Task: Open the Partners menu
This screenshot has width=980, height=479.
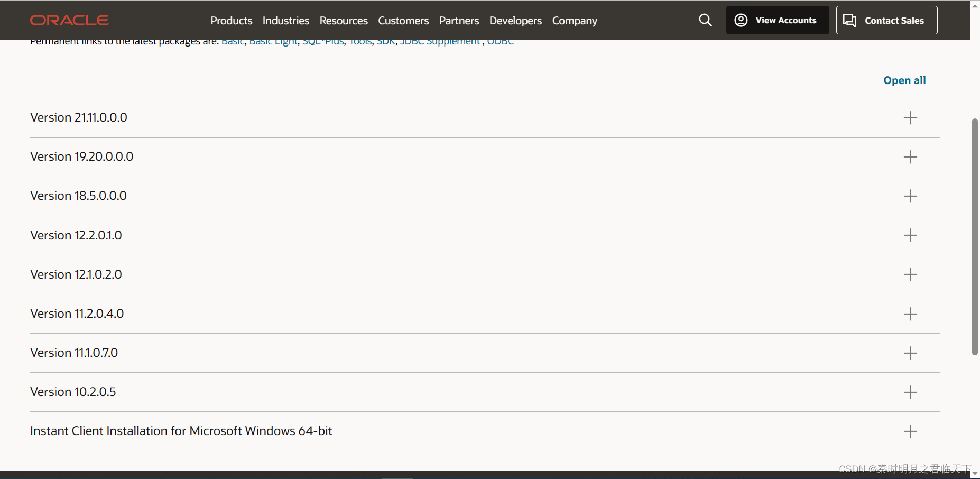Action: point(459,21)
